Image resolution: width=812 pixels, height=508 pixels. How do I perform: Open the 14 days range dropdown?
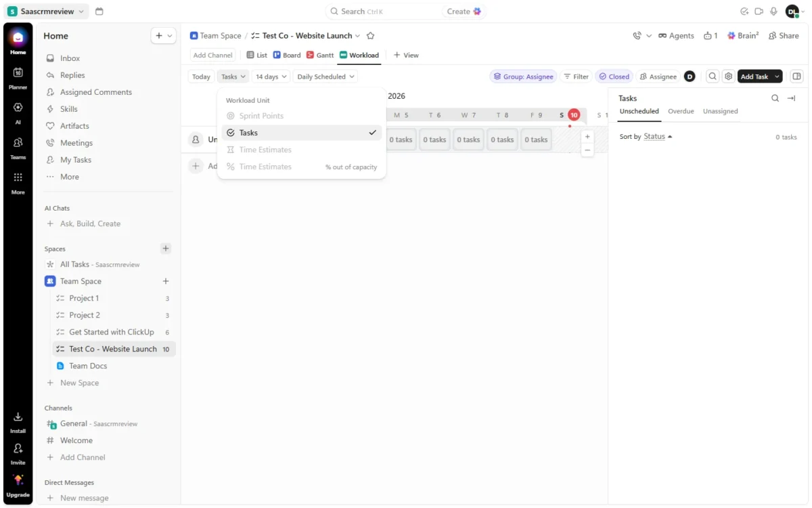[271, 77]
